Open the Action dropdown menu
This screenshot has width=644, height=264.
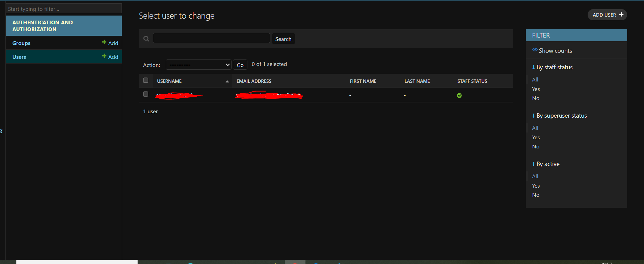(x=198, y=65)
